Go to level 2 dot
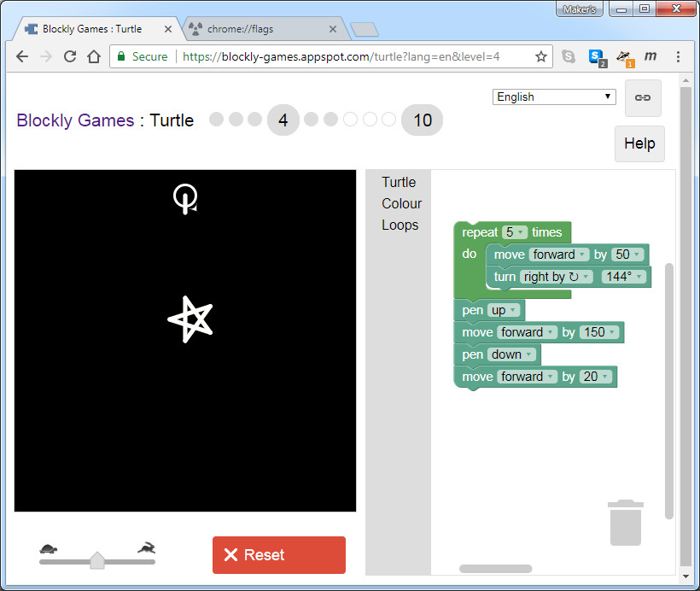 pos(236,120)
